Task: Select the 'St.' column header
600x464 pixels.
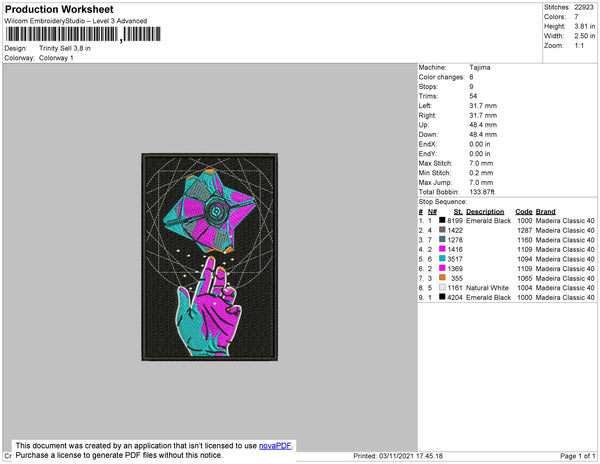Action: click(x=458, y=212)
